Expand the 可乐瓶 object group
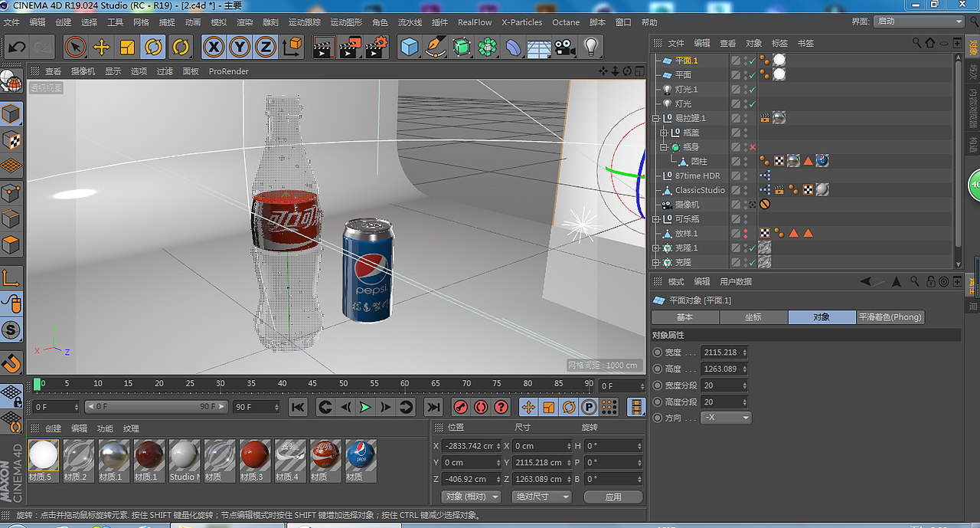Screen dimensions: 980x528 (656, 219)
